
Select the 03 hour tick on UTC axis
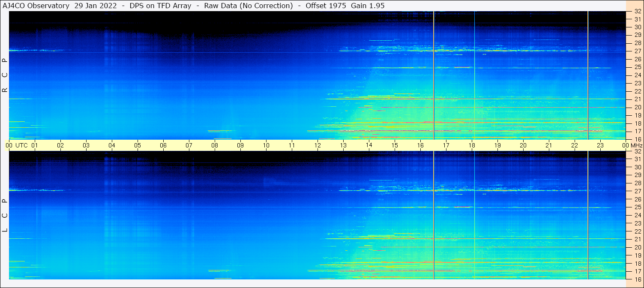pos(86,145)
